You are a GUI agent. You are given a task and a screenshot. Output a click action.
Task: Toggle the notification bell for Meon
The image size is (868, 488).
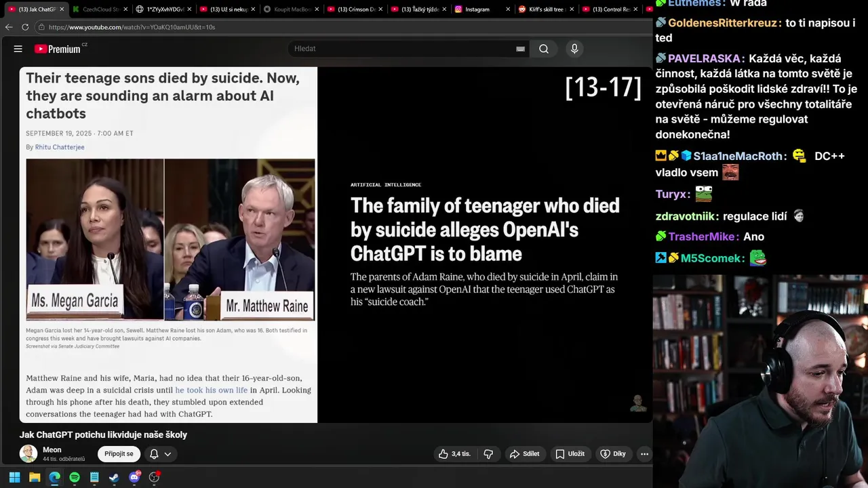pos(154,454)
